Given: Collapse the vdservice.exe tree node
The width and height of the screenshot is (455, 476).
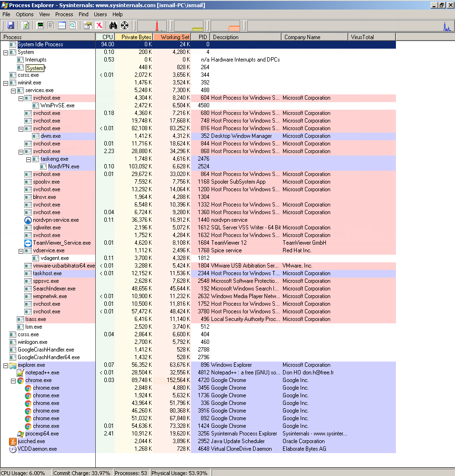Looking at the screenshot, I should point(21,251).
